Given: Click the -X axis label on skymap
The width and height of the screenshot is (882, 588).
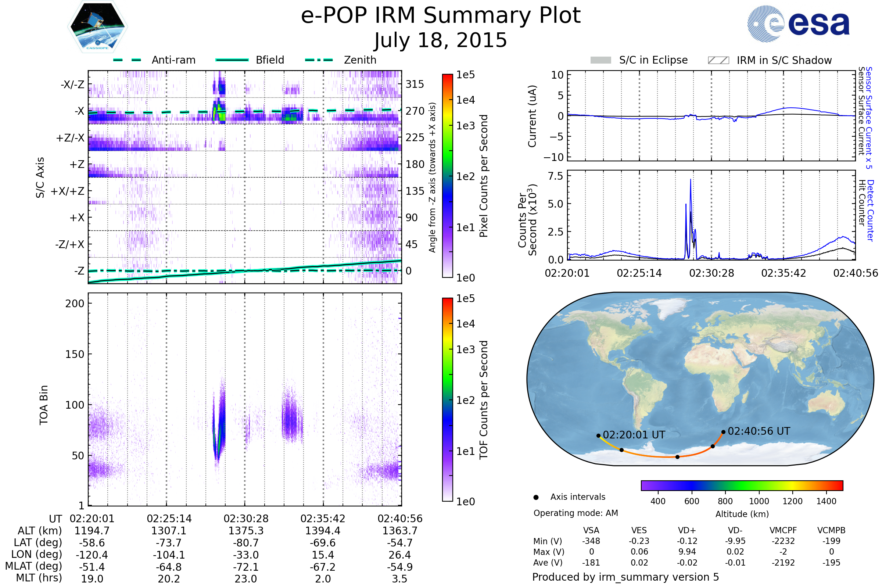Looking at the screenshot, I should click(79, 111).
